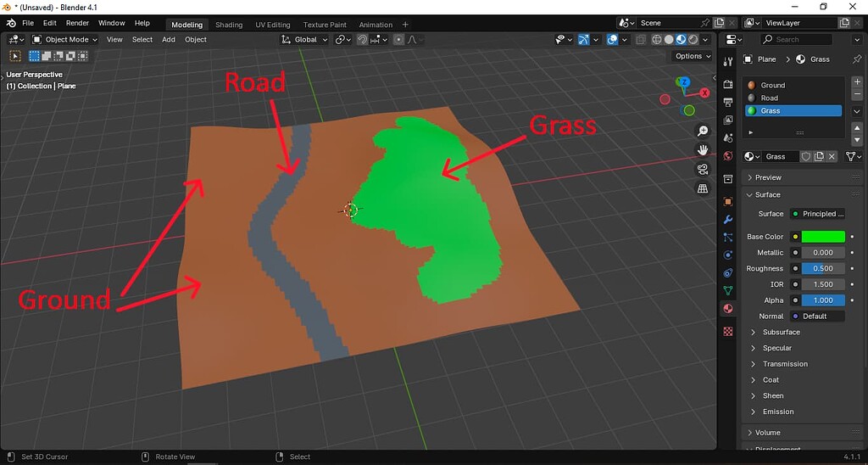Open the Texture checkerboard properties tab
The image size is (868, 465).
(727, 331)
